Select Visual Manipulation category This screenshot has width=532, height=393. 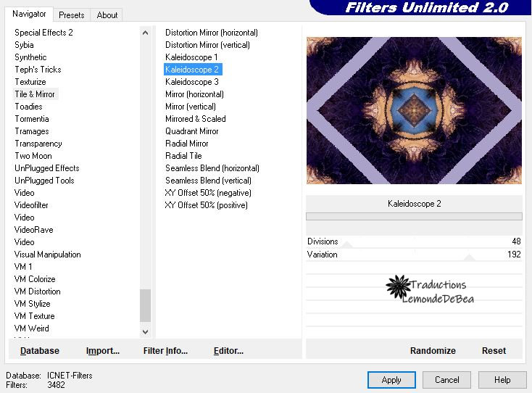click(48, 255)
